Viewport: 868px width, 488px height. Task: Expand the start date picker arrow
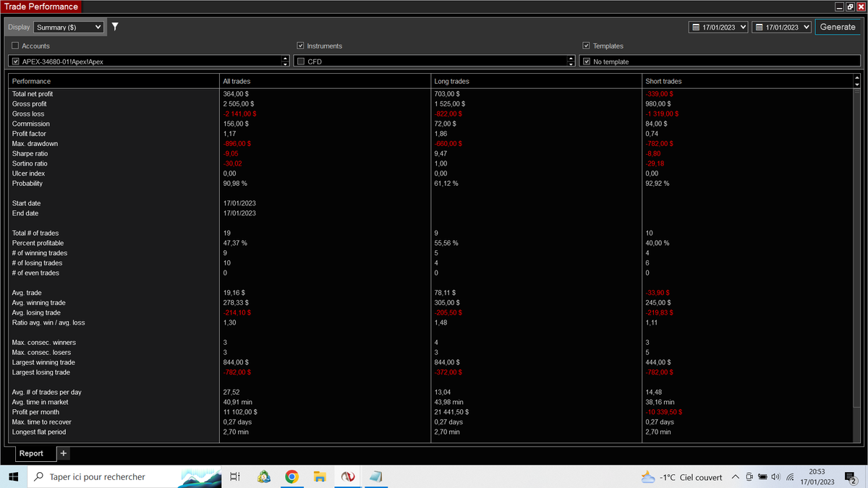743,27
